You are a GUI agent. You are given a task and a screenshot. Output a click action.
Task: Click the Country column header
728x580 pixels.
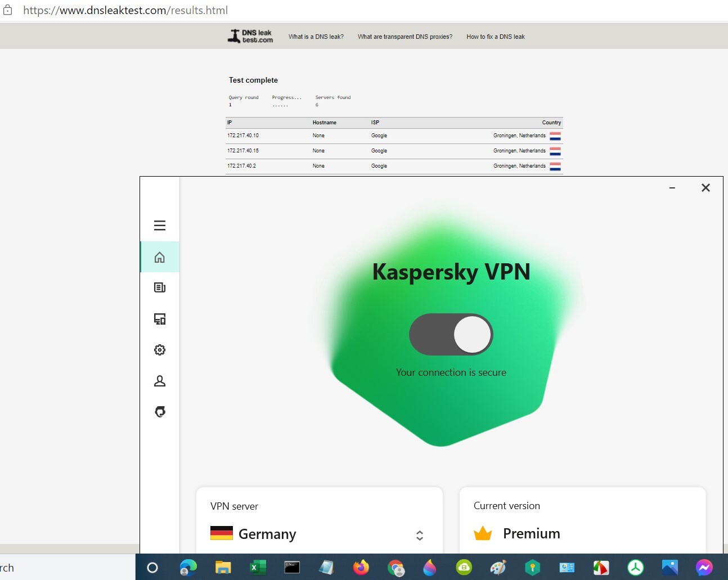tap(551, 123)
